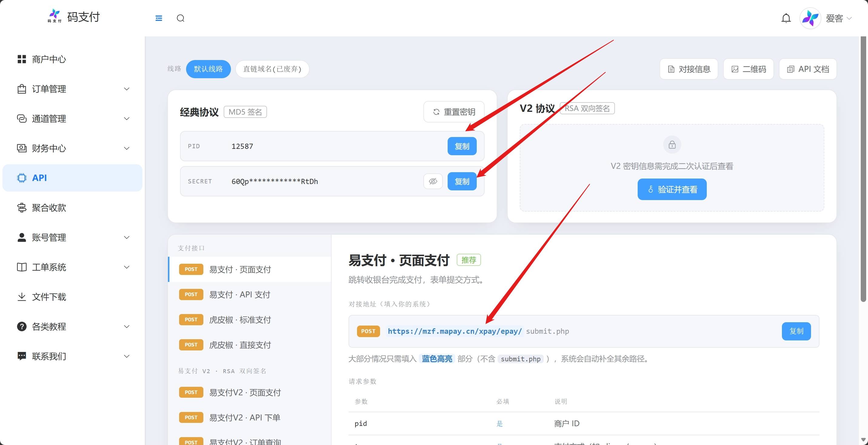The height and width of the screenshot is (445, 868).
Task: Expand the 工单系统 menu arrow
Action: [127, 267]
